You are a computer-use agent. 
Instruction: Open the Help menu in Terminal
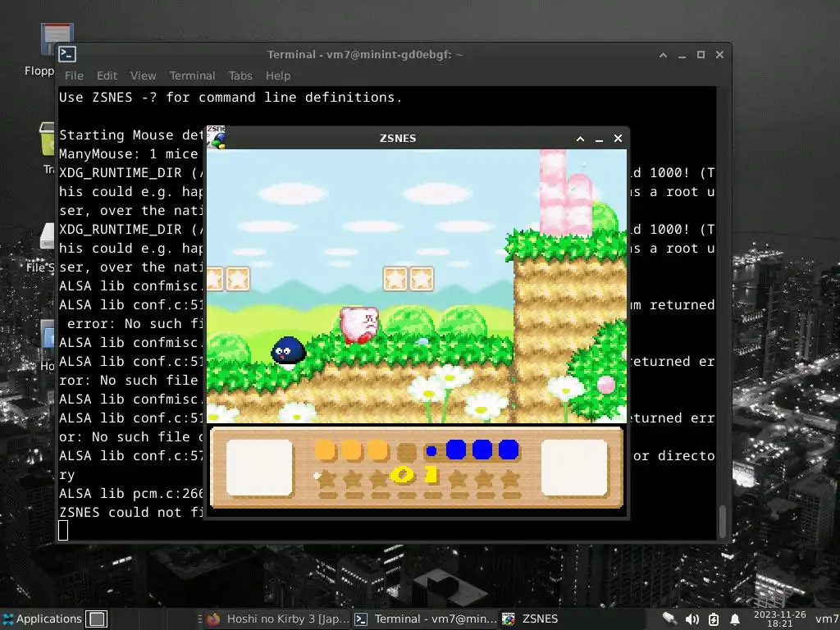tap(278, 76)
